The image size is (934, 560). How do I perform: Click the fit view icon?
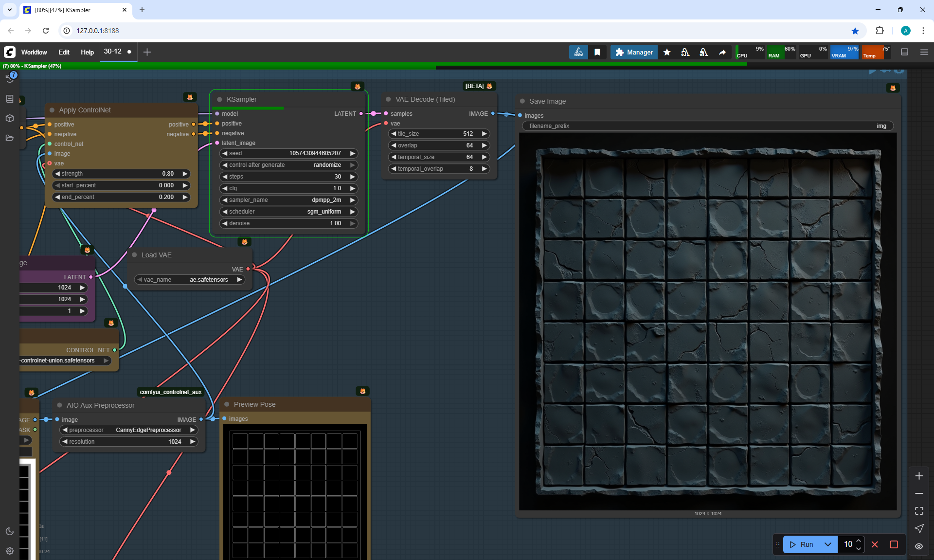(919, 511)
